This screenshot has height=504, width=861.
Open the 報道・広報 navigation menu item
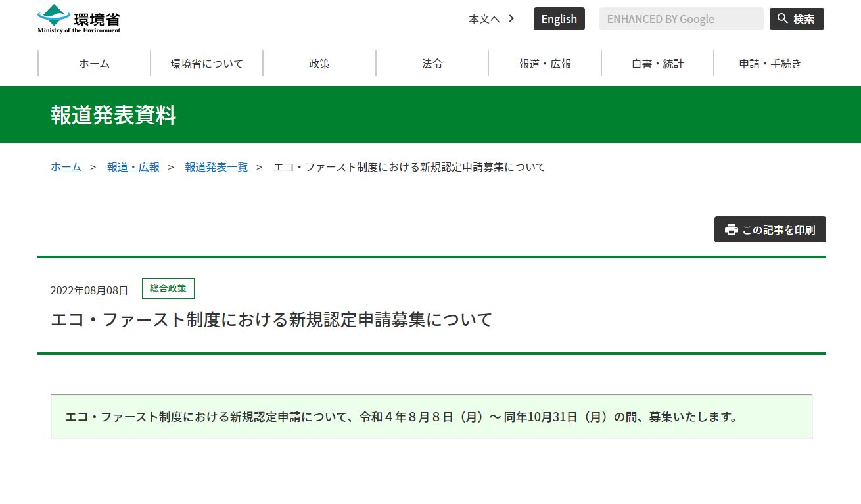(545, 64)
